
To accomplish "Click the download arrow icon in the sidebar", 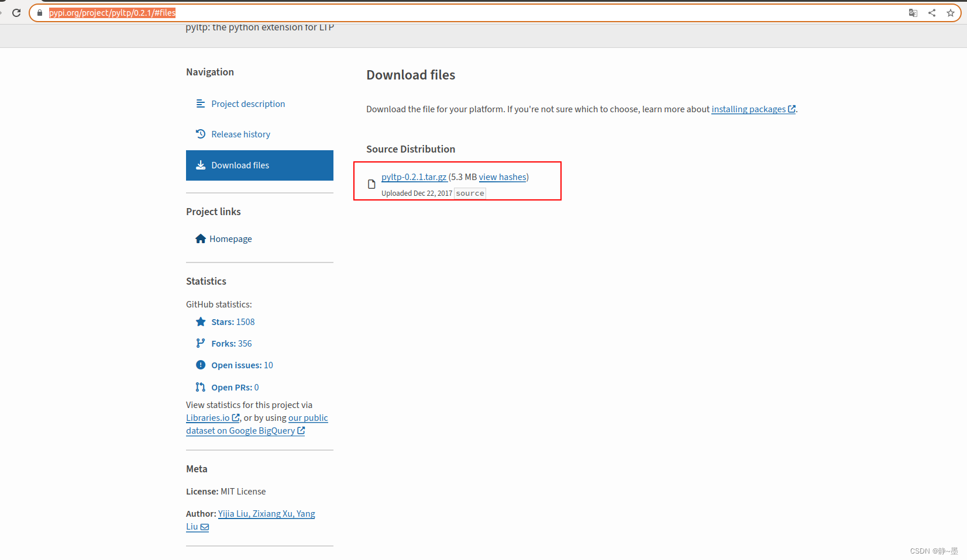I will (x=201, y=165).
